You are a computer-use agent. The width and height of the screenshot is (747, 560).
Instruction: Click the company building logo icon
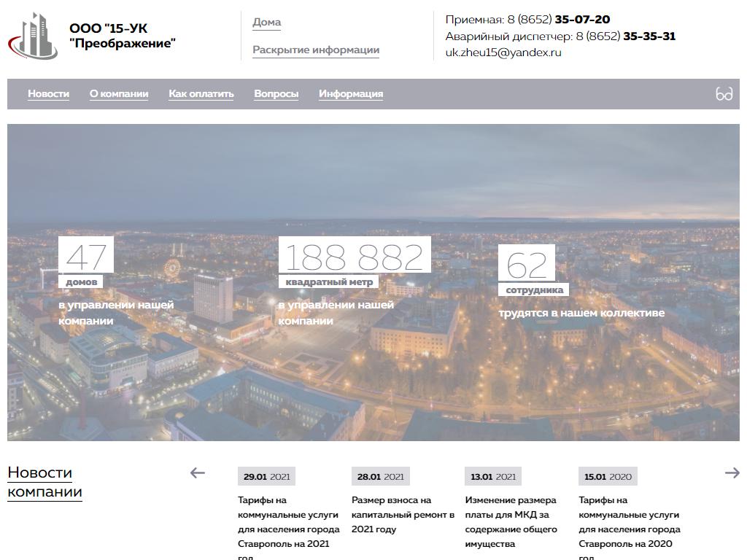[34, 36]
